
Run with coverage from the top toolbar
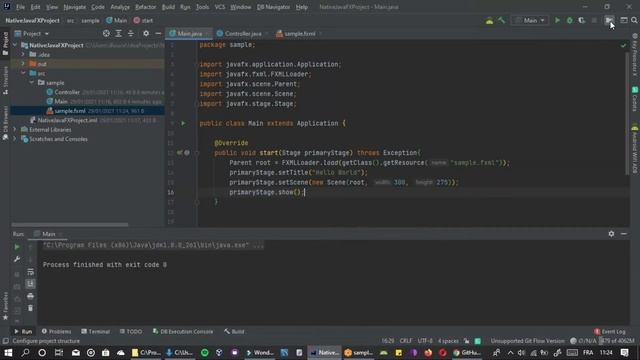[581, 20]
